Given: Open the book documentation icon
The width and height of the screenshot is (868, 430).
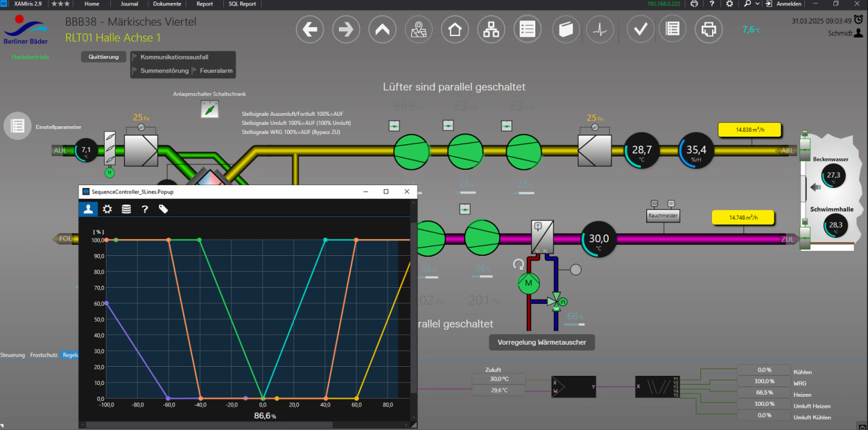Looking at the screenshot, I should [x=566, y=30].
